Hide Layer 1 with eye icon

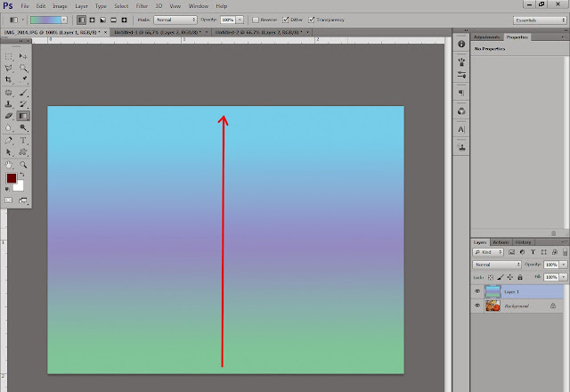point(477,291)
